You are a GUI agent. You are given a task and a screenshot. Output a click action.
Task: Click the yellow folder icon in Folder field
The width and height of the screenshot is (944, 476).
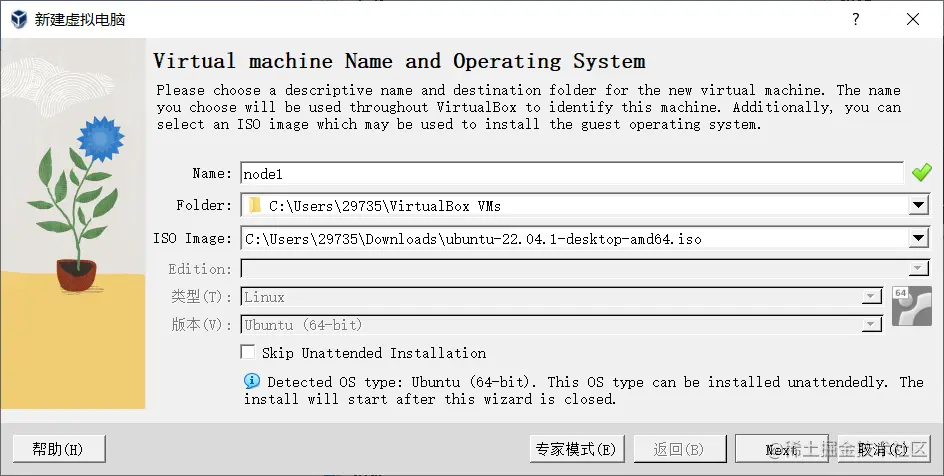(255, 206)
